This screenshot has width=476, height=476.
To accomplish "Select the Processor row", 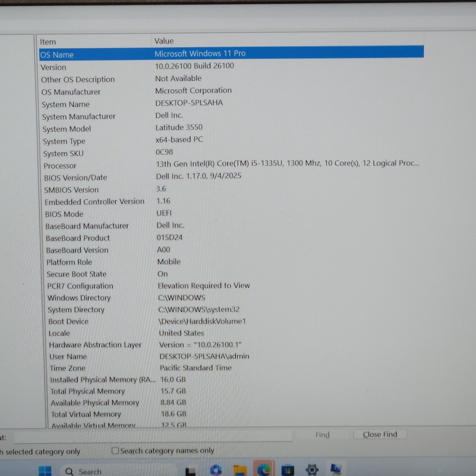I will click(x=60, y=166).
